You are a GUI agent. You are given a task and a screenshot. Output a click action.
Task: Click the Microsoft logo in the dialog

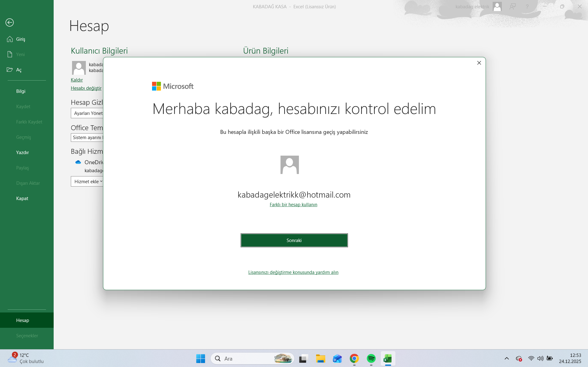click(x=173, y=86)
